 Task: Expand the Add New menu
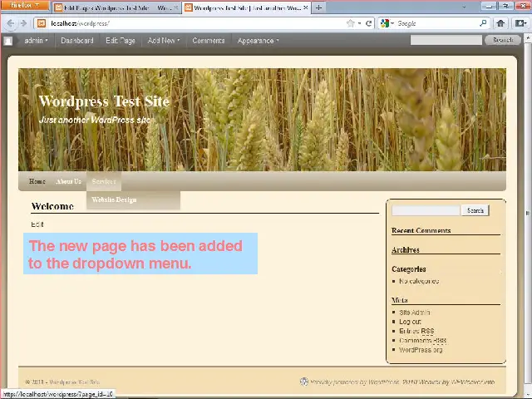164,41
